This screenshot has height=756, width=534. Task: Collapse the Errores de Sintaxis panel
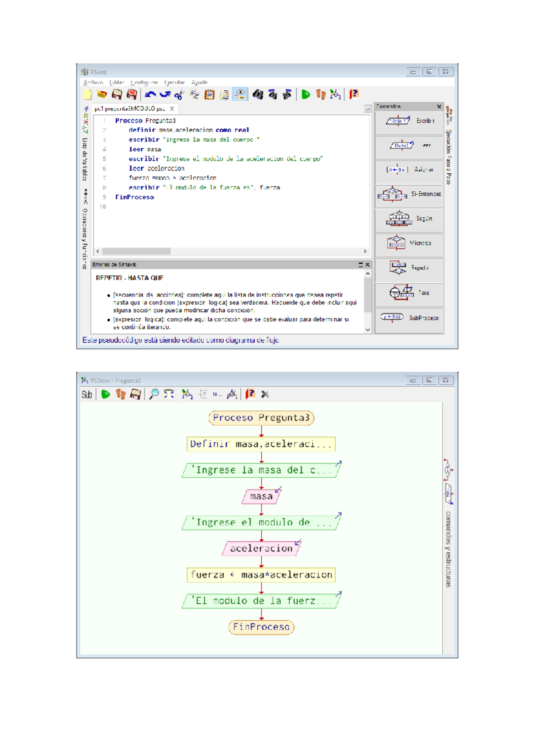360,264
